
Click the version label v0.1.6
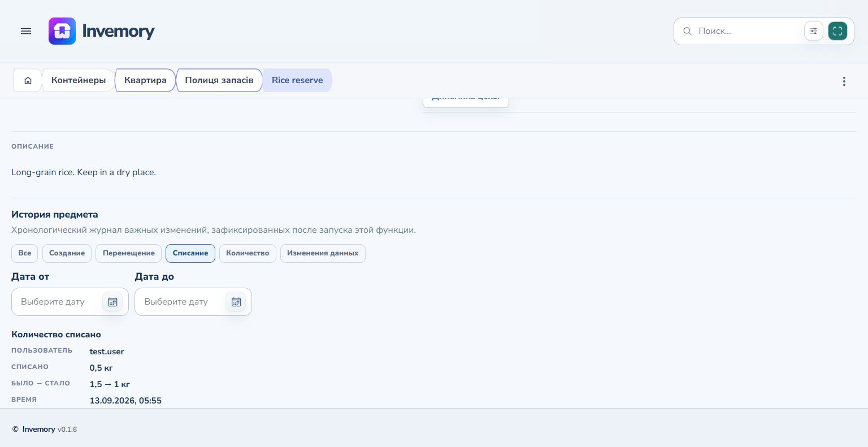tap(67, 429)
